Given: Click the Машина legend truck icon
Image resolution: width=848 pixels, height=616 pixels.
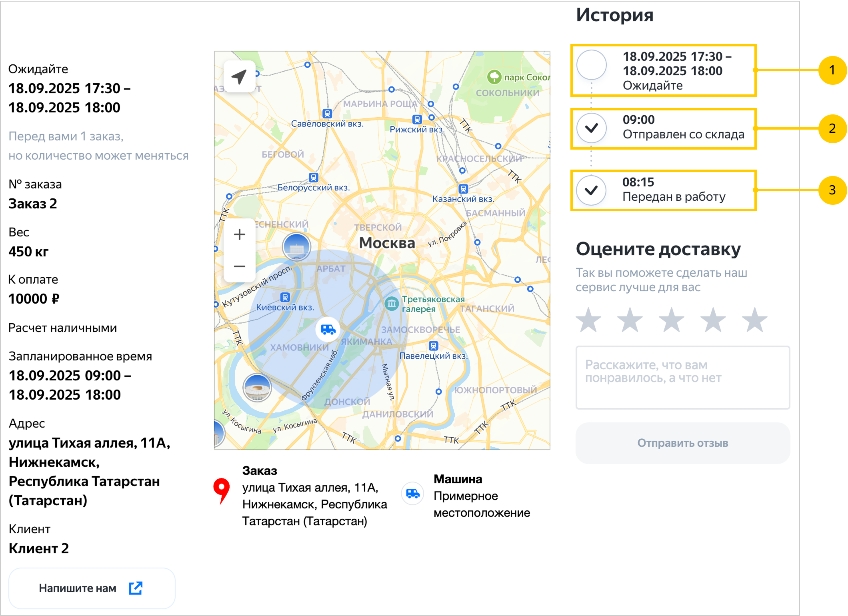Looking at the screenshot, I should (412, 494).
